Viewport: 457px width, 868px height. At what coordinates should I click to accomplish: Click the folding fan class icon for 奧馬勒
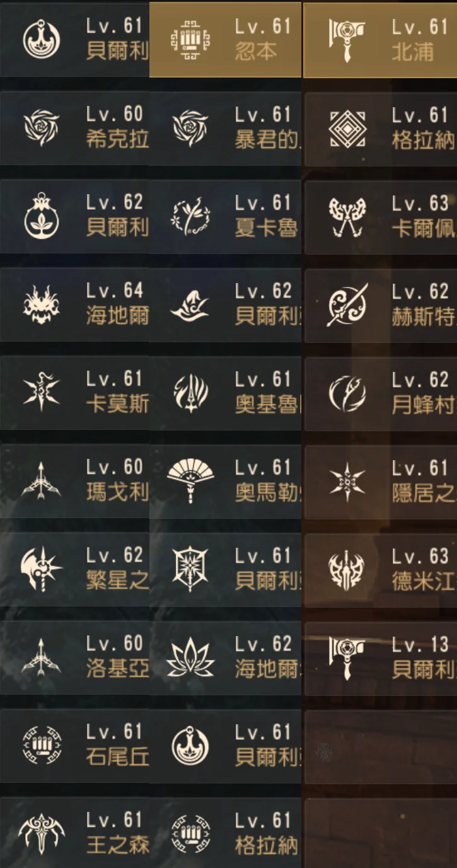click(x=190, y=482)
